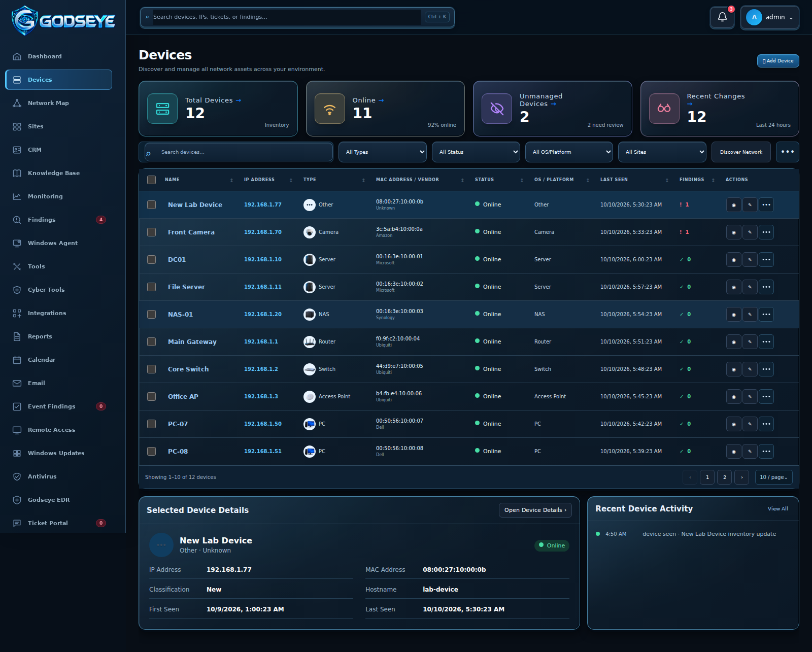Open more actions for the DC01 row
Screen dimensions: 812x652
766,260
